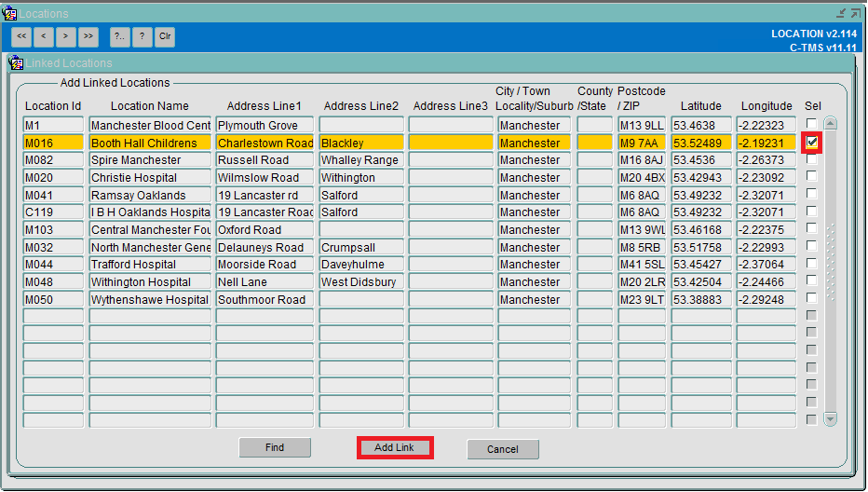The width and height of the screenshot is (868, 492).
Task: Click Address Line1 'Wilmslow Road'
Action: [264, 178]
